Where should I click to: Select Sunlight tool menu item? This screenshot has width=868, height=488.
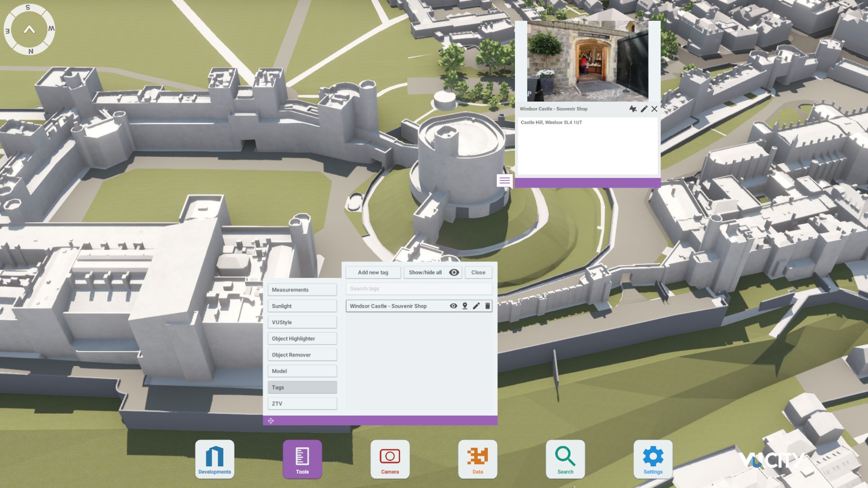302,306
